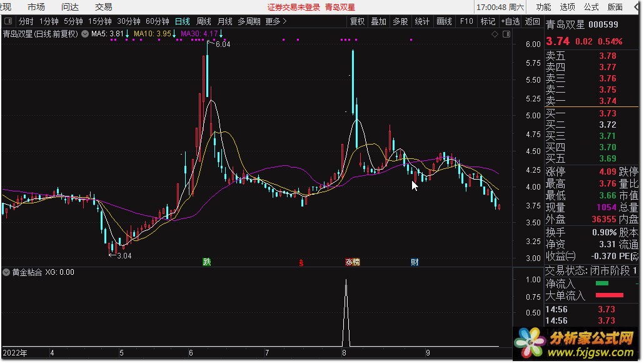Open the indicator settings circle beside 青岛双星(日线 前复权)
The height and width of the screenshot is (363, 644).
[x=85, y=34]
